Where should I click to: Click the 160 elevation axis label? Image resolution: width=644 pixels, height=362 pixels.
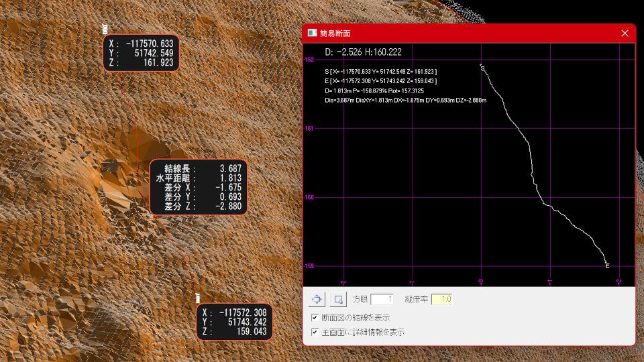(x=309, y=197)
